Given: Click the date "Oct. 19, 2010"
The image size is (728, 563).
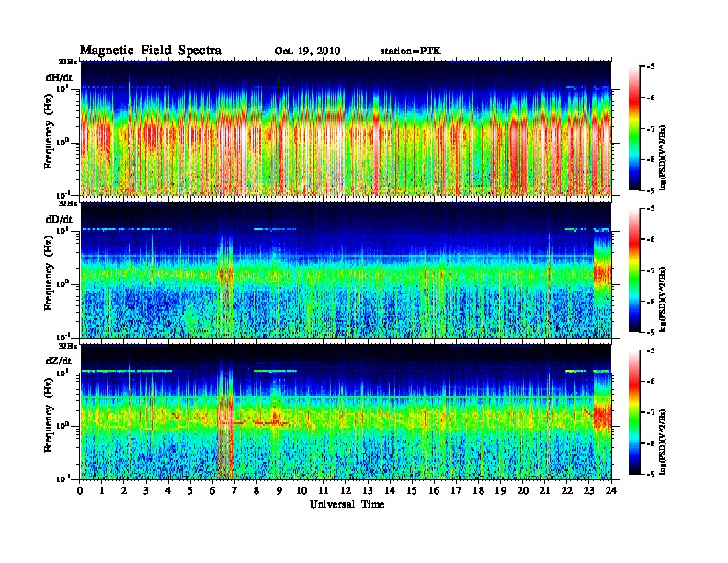Looking at the screenshot, I should click(x=307, y=52).
